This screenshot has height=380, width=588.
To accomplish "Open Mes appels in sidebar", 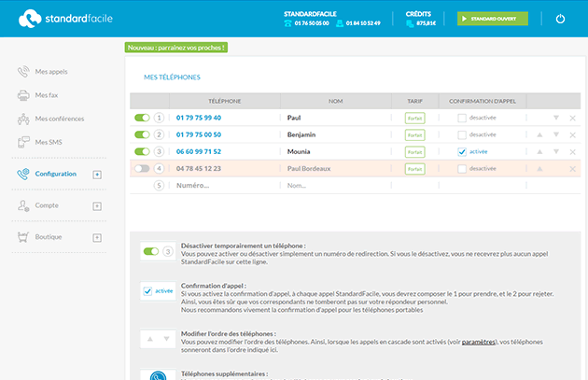I will (x=50, y=72).
